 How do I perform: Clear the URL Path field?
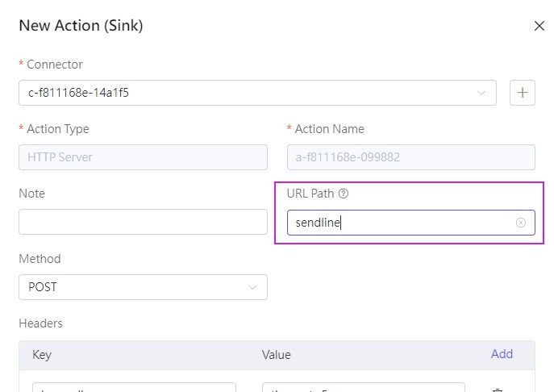coord(521,223)
